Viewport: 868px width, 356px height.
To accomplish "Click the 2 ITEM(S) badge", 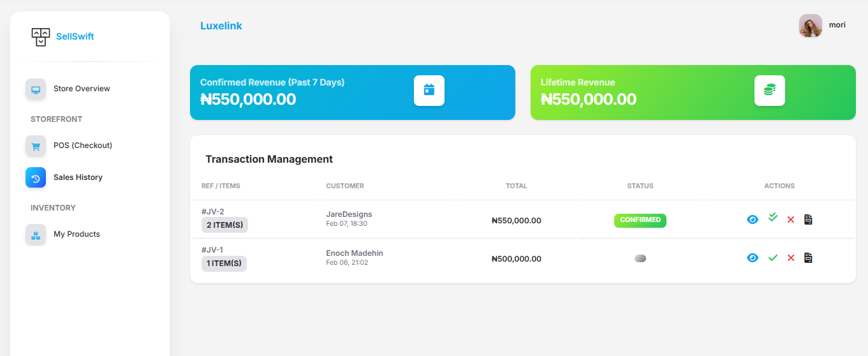I will coord(224,225).
